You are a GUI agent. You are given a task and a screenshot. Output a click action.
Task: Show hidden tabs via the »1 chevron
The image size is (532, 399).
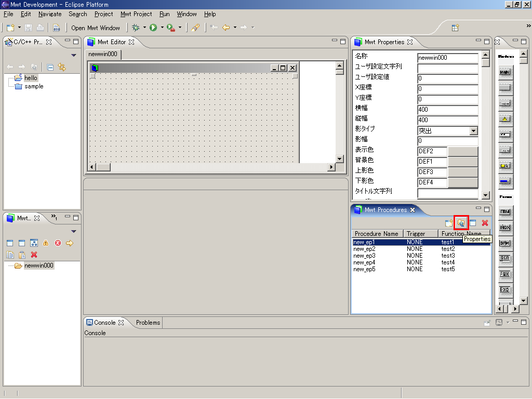[54, 217]
